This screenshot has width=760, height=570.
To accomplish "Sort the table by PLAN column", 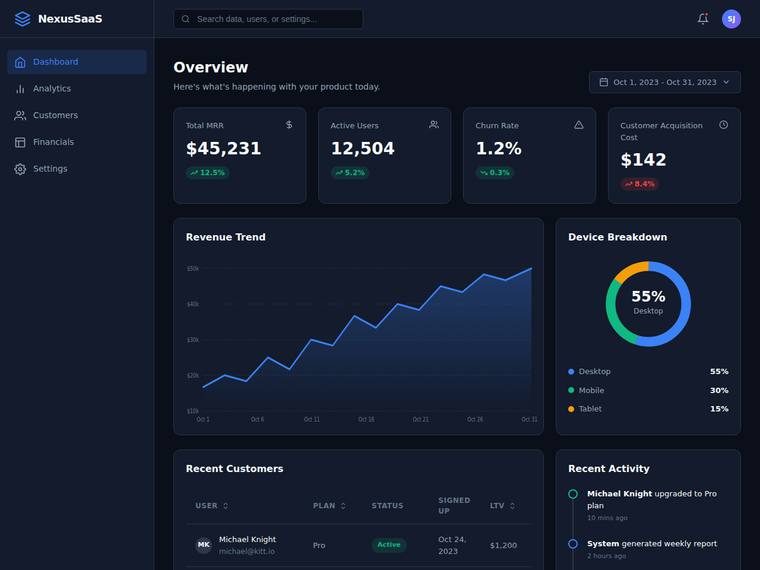I will coord(330,506).
